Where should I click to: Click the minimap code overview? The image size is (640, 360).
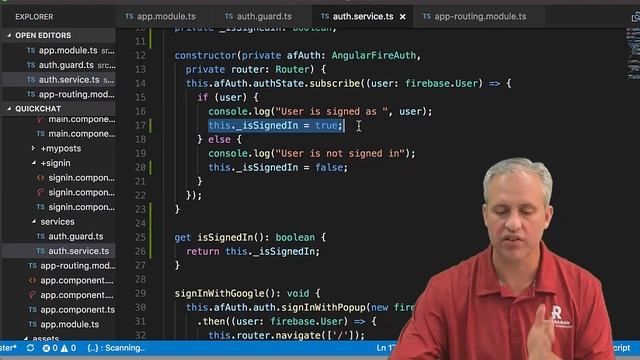pyautogui.click(x=633, y=55)
